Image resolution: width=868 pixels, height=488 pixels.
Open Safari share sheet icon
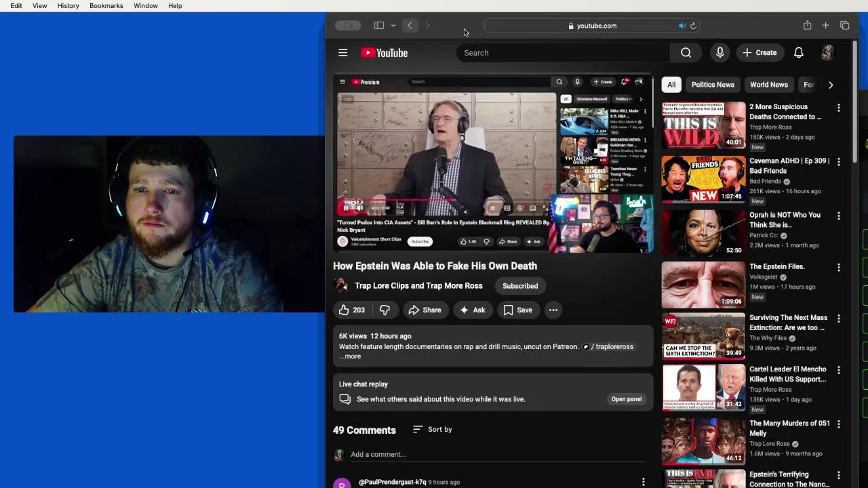(807, 26)
